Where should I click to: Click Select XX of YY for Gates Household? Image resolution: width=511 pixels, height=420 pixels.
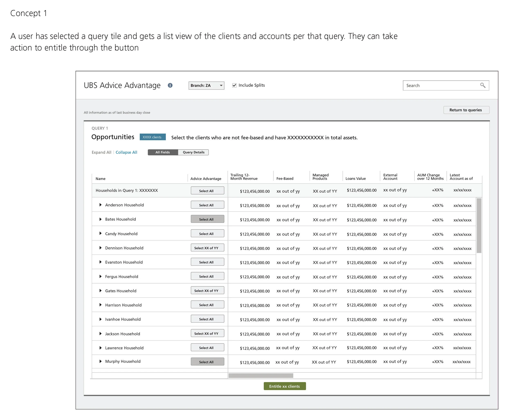(x=207, y=291)
